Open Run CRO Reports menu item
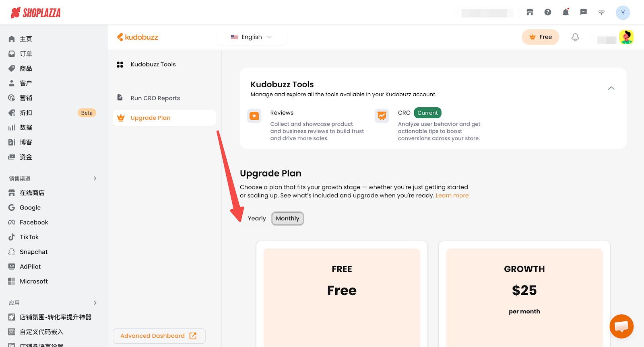Screen dimensions: 644x347 tap(155, 98)
